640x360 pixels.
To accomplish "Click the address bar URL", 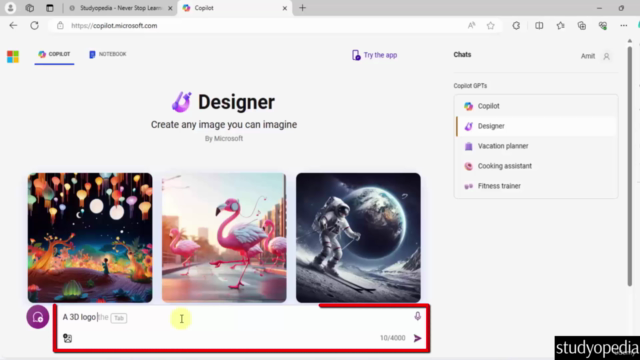I will click(114, 25).
